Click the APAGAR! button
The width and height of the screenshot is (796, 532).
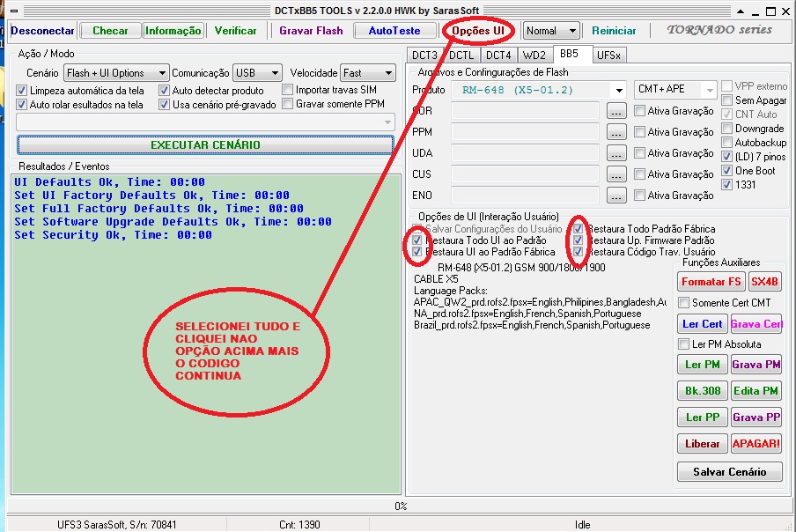756,444
